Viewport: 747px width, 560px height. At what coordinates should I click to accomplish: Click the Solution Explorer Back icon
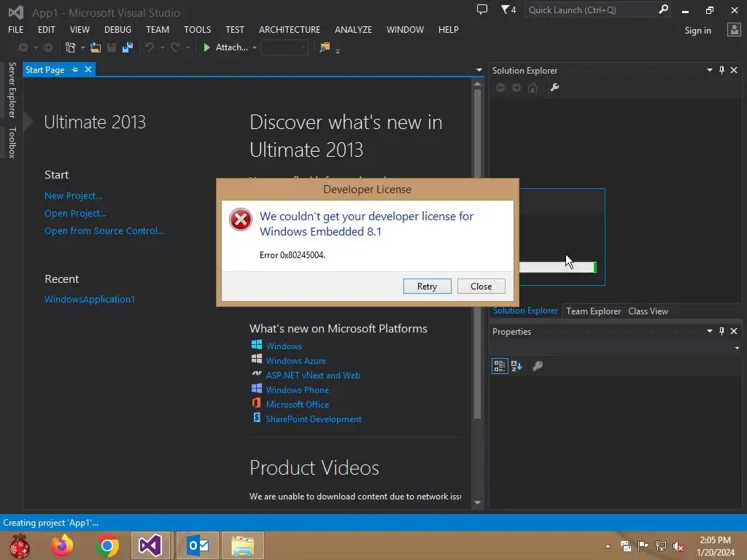coord(500,87)
